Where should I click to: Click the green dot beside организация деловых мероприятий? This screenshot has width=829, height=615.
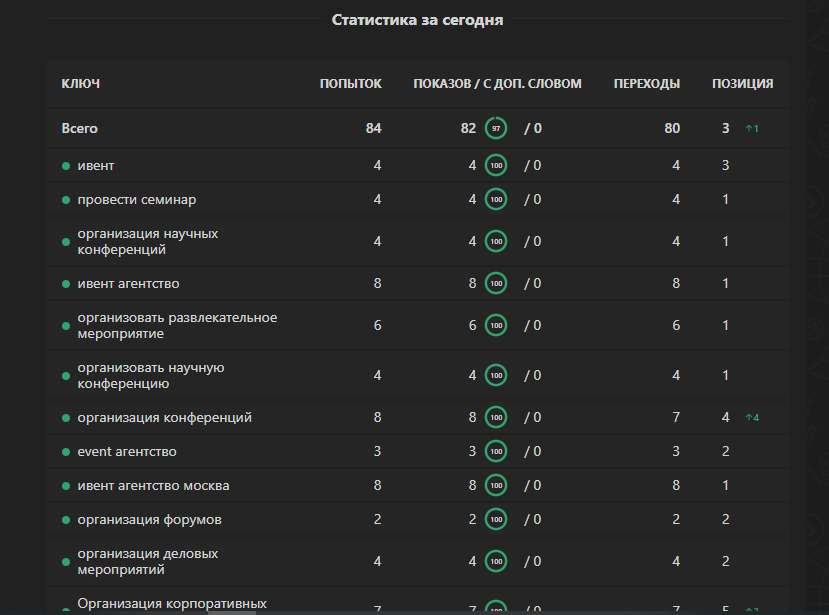pyautogui.click(x=66, y=562)
